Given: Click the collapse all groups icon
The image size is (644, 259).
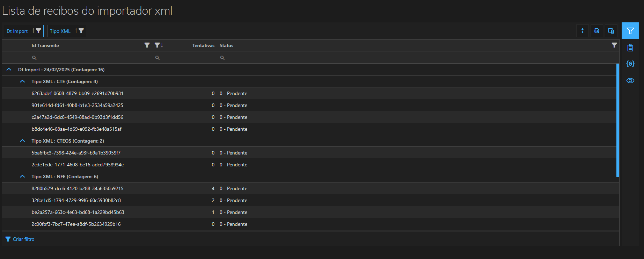Looking at the screenshot, I should coord(582,31).
